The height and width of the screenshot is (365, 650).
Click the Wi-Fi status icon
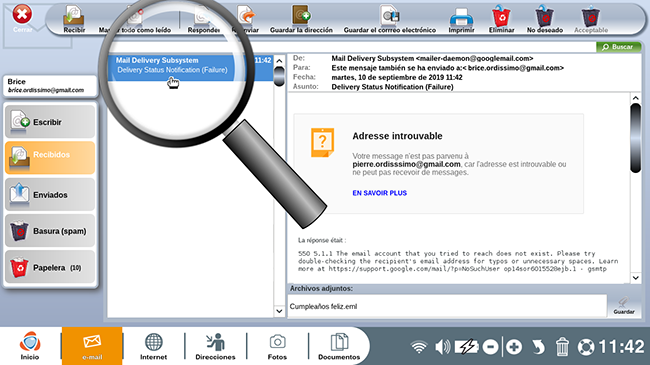click(419, 346)
